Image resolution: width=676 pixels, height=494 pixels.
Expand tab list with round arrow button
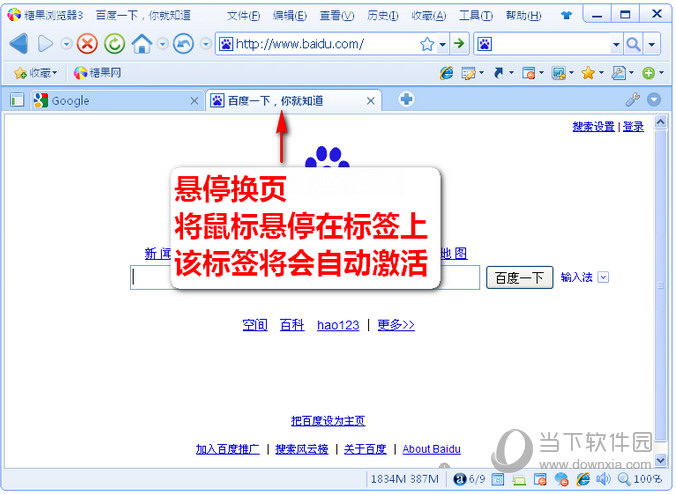click(x=654, y=100)
